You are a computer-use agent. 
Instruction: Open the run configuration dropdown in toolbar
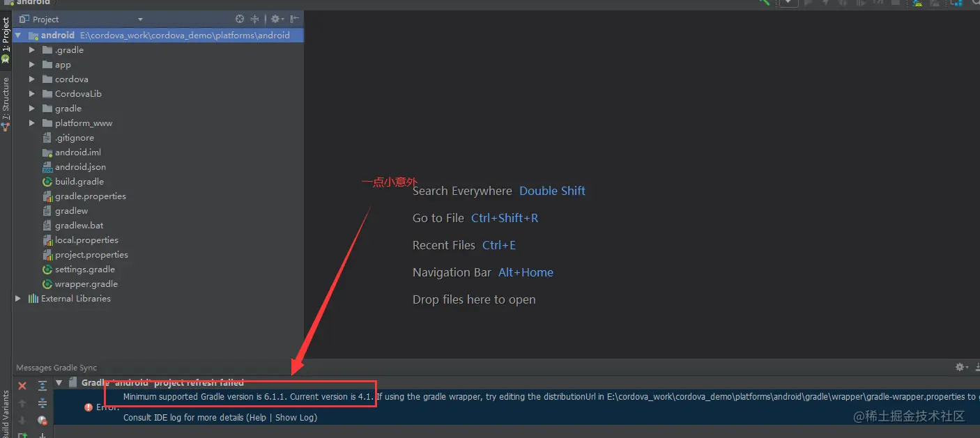click(788, 3)
